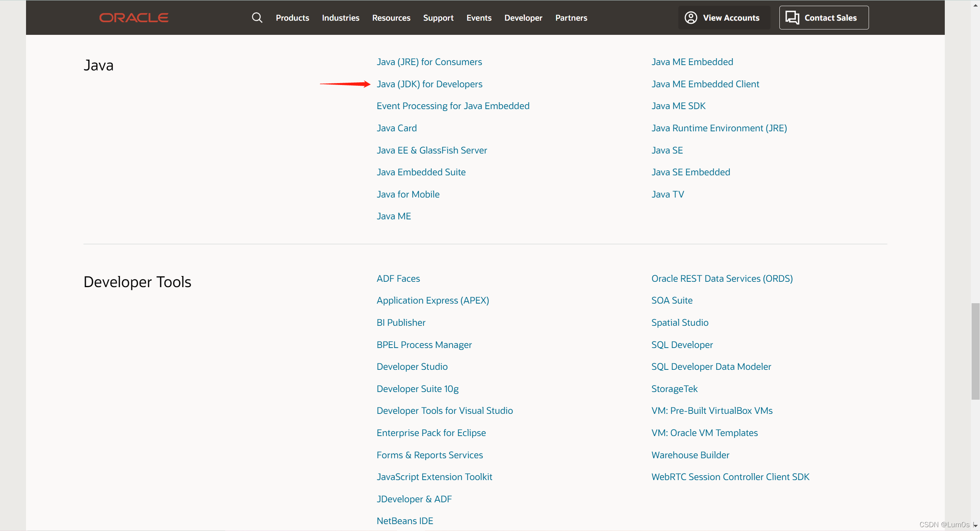Click the Oracle logo

(x=134, y=18)
